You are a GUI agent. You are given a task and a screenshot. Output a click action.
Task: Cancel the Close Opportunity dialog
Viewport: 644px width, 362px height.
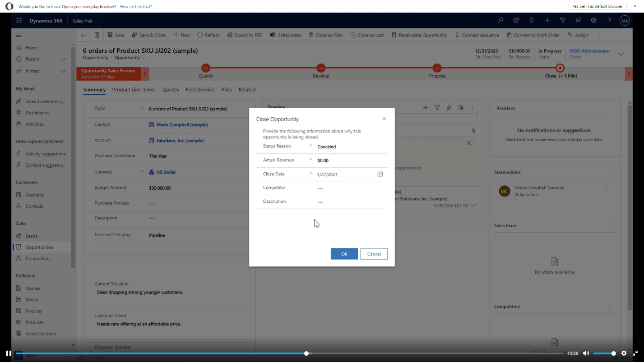374,254
